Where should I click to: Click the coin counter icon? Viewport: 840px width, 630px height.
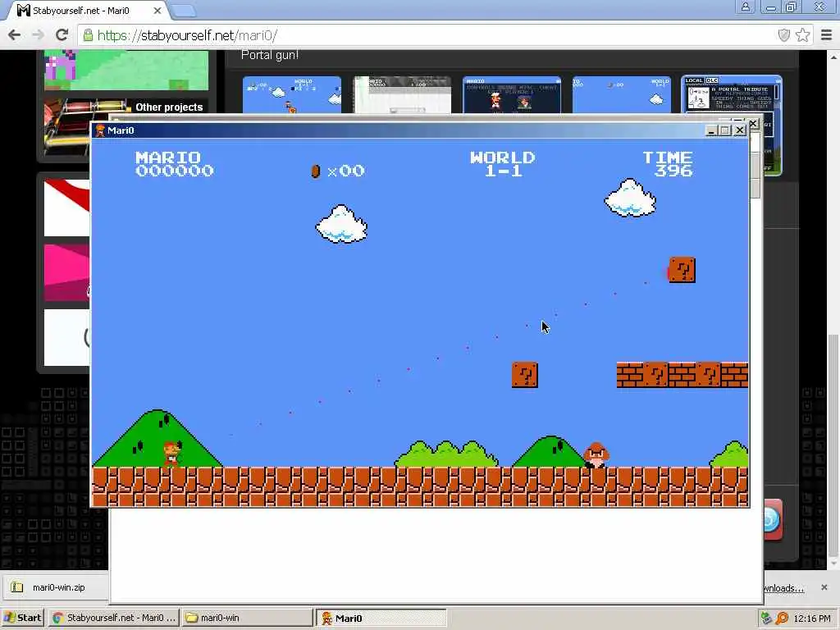click(x=316, y=171)
